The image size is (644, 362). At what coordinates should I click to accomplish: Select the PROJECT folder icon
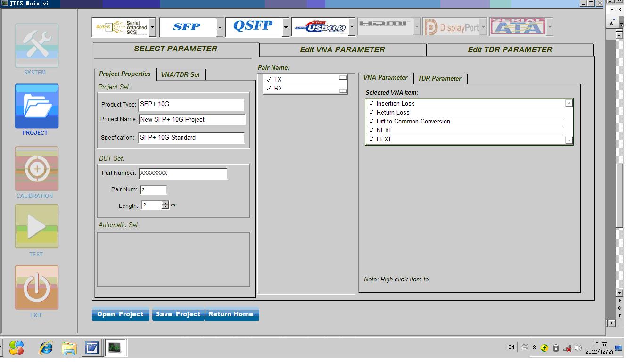point(37,106)
